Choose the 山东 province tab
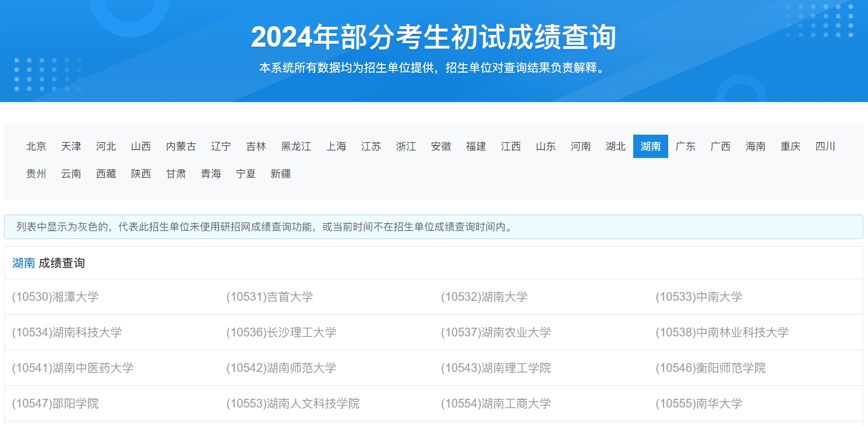This screenshot has width=868, height=425. pos(546,146)
